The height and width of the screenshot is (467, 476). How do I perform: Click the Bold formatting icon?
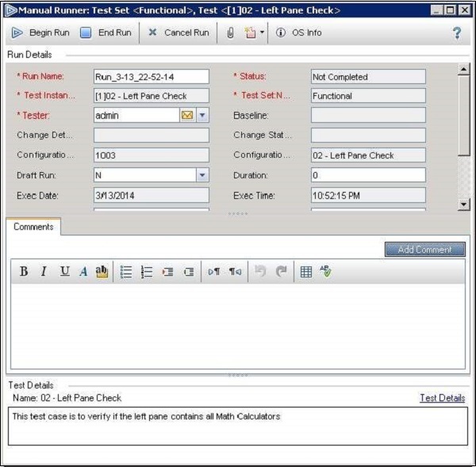(x=24, y=272)
